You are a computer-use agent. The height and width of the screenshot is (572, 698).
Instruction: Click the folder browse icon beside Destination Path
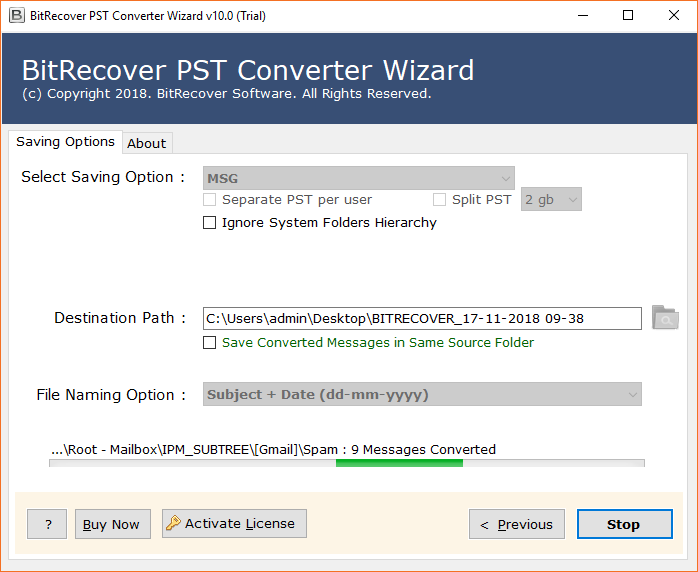(665, 318)
